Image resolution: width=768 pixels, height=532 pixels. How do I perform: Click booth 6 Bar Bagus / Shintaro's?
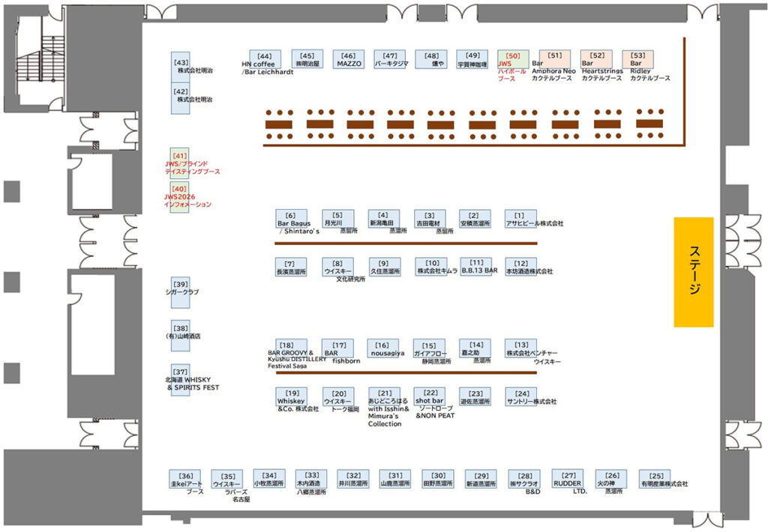click(x=291, y=219)
